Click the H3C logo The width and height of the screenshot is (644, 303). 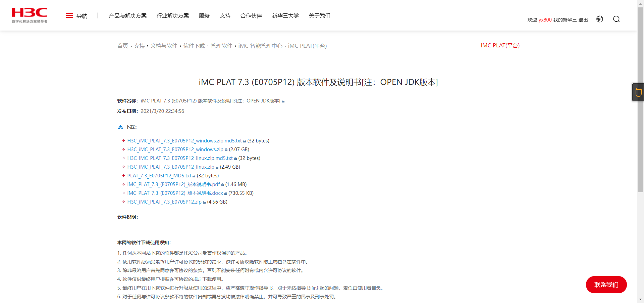tap(30, 15)
